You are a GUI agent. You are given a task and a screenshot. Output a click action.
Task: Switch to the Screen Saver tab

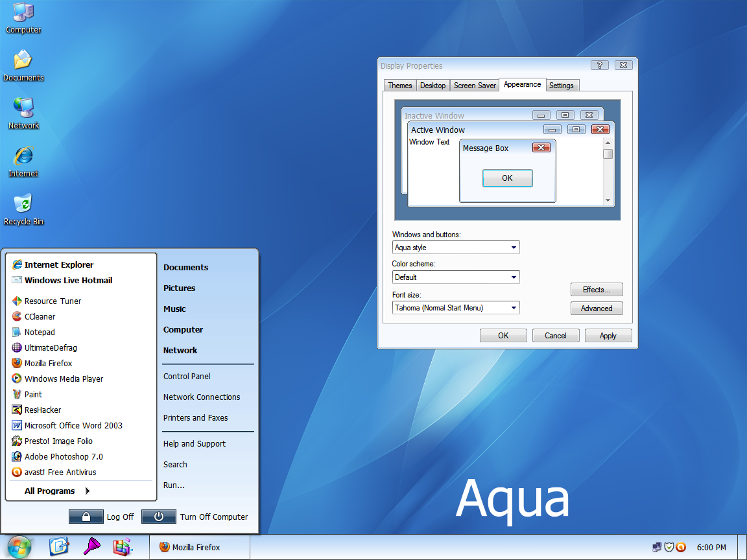click(x=475, y=86)
